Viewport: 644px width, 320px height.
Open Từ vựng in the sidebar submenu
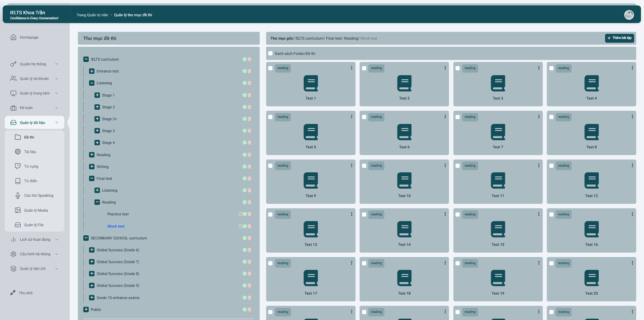tap(31, 166)
